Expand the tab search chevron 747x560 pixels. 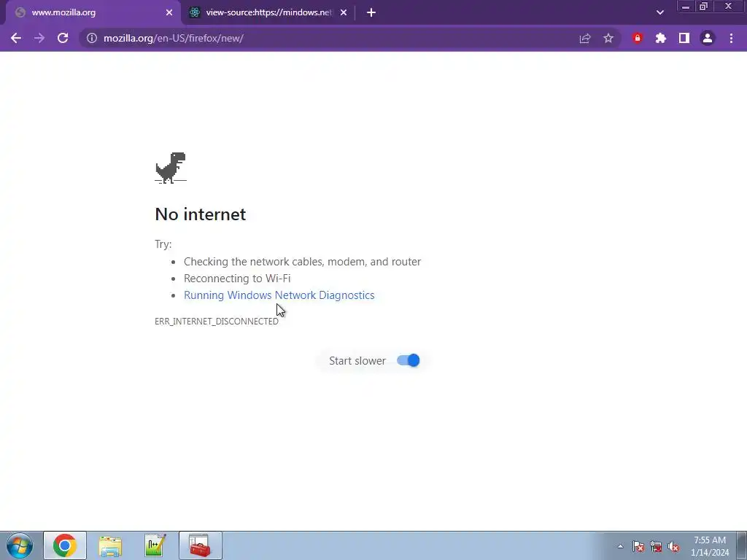pyautogui.click(x=659, y=12)
